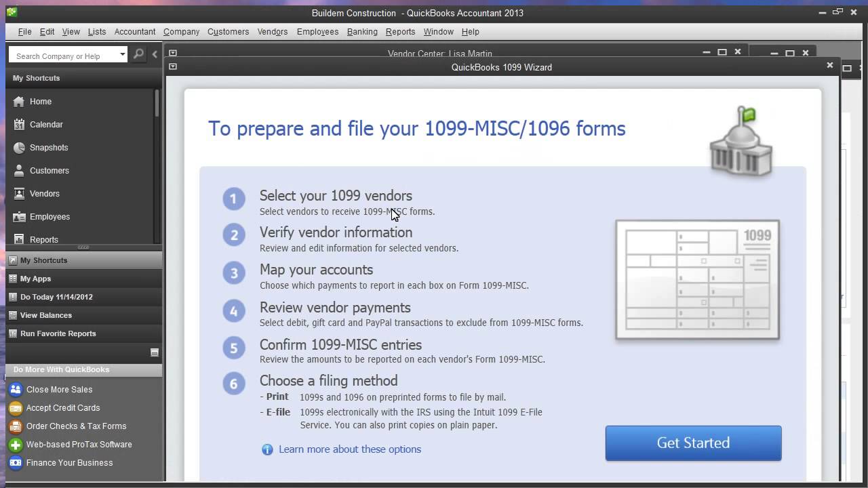Select the My Shortcuts section bar

pyautogui.click(x=83, y=260)
